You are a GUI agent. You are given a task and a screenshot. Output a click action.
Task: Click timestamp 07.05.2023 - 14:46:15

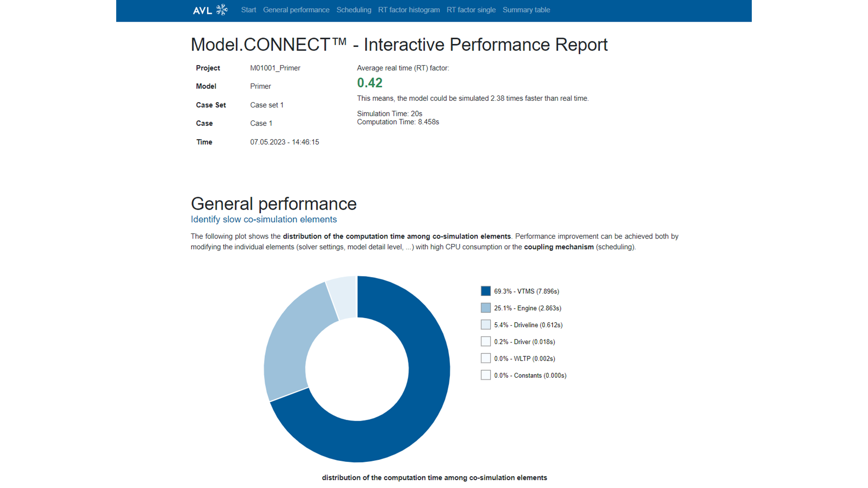(x=285, y=142)
